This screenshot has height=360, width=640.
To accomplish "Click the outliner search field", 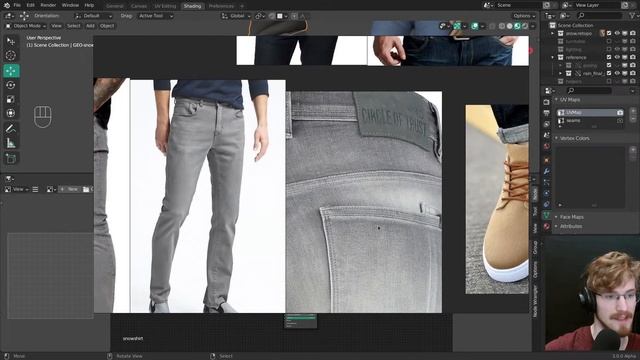I will 599,16.
